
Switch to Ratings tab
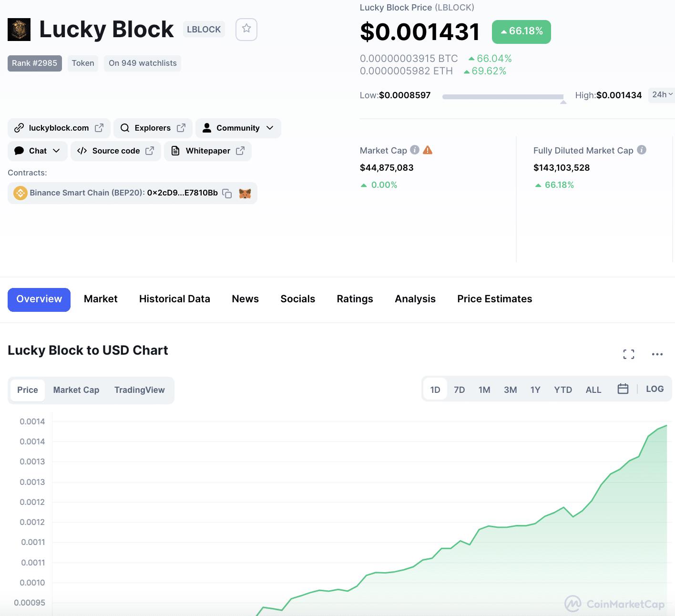(355, 299)
